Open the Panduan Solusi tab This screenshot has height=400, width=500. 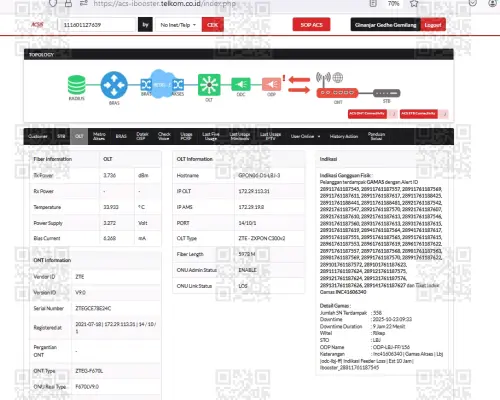click(376, 136)
